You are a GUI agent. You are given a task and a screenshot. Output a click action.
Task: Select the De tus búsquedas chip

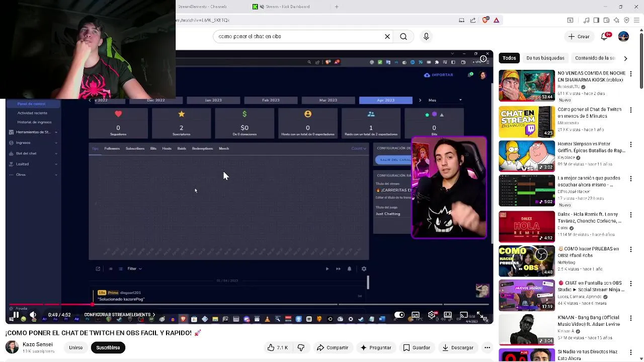545,58
